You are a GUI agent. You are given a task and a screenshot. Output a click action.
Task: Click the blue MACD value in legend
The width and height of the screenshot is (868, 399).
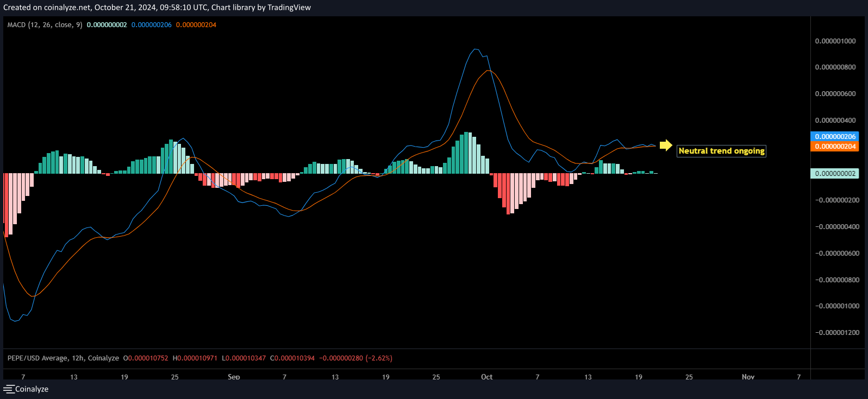151,25
